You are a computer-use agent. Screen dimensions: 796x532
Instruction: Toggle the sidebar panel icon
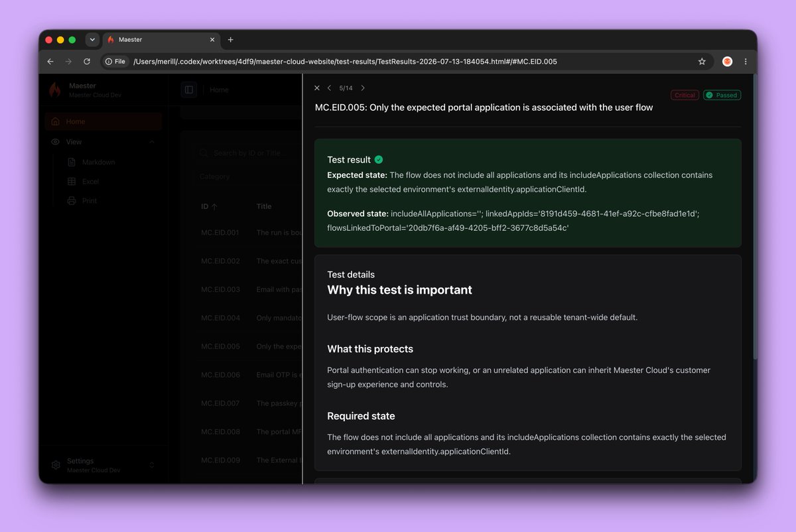click(x=189, y=90)
